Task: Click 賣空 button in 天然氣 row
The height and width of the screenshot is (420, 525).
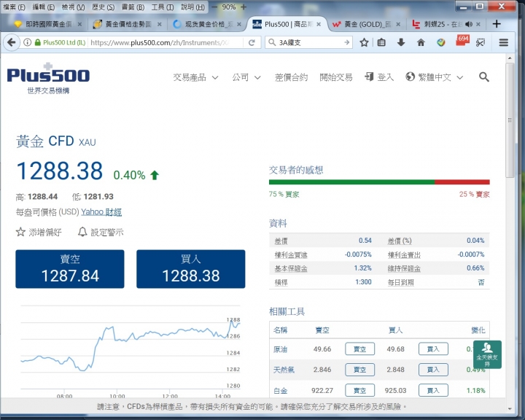Action: pos(359,370)
